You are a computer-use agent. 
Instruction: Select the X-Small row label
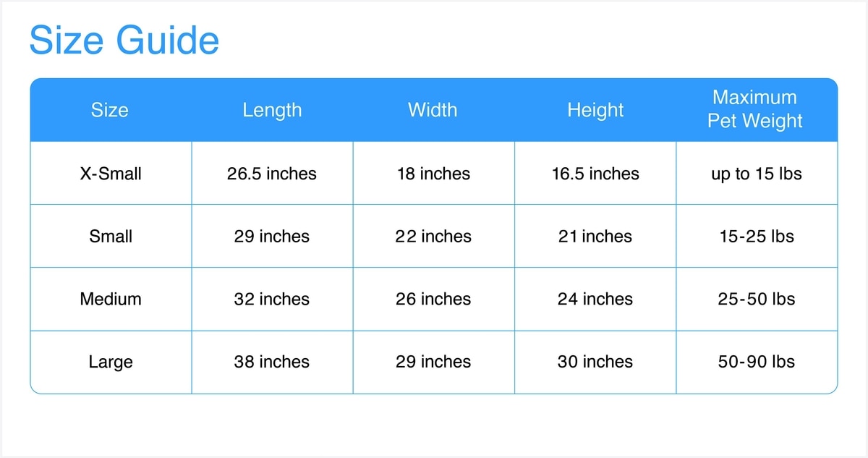111,174
